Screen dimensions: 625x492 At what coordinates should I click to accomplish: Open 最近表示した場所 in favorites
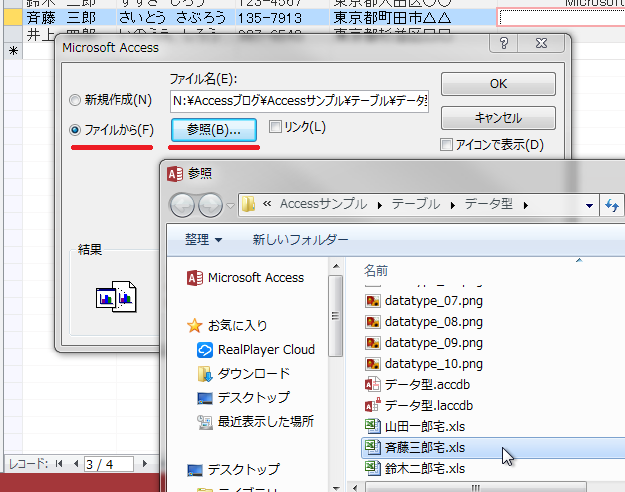point(266,421)
